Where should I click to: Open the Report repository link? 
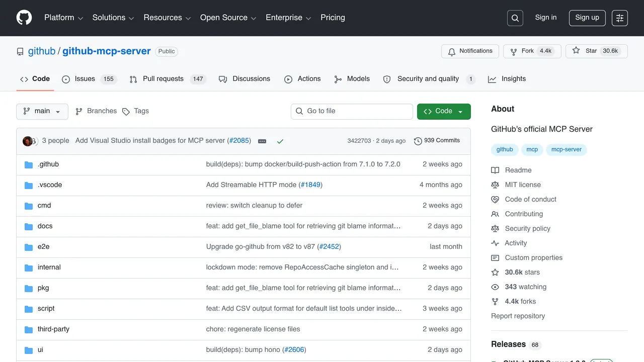click(x=518, y=316)
